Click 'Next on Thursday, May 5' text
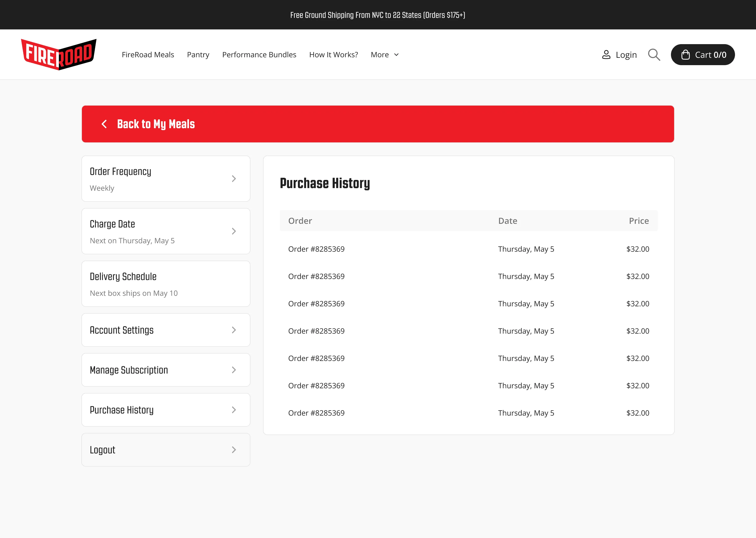 (132, 241)
